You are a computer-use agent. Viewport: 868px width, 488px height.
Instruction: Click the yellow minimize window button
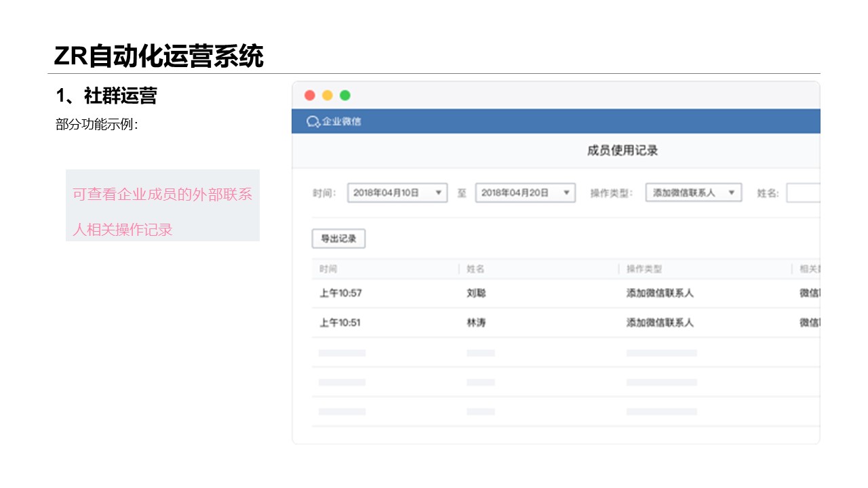point(328,96)
